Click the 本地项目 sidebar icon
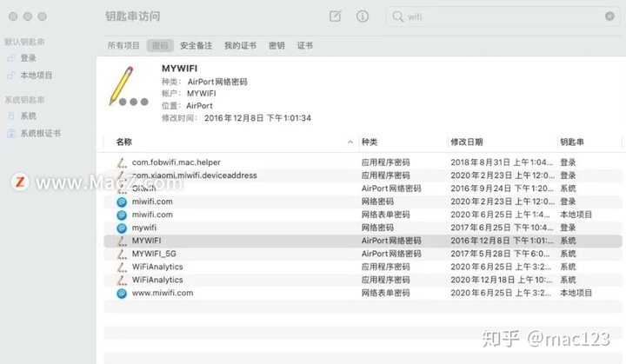 coord(11,76)
